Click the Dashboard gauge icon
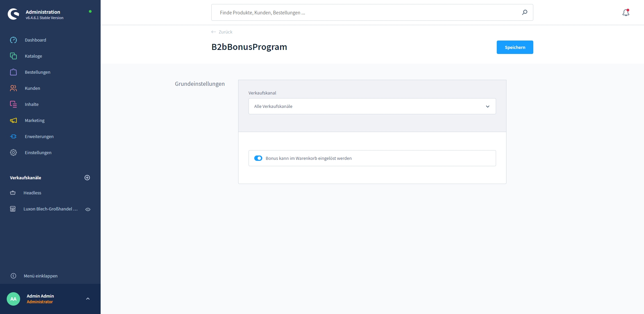 point(13,40)
